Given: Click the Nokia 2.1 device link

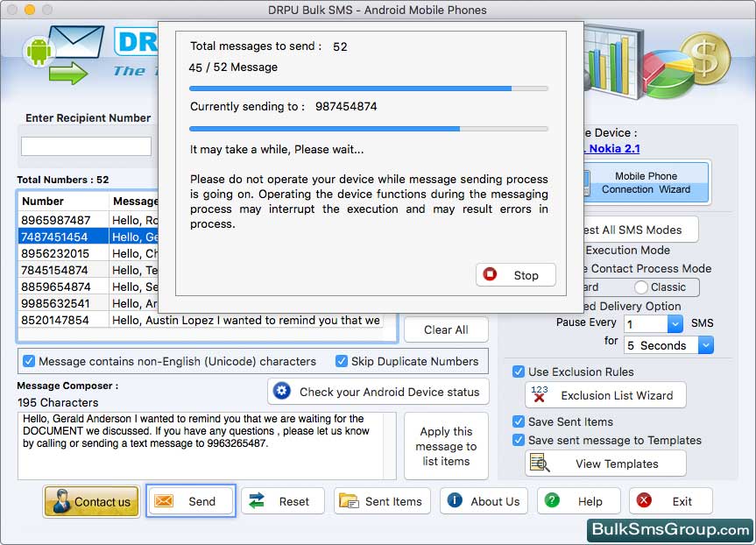Looking at the screenshot, I should [614, 149].
